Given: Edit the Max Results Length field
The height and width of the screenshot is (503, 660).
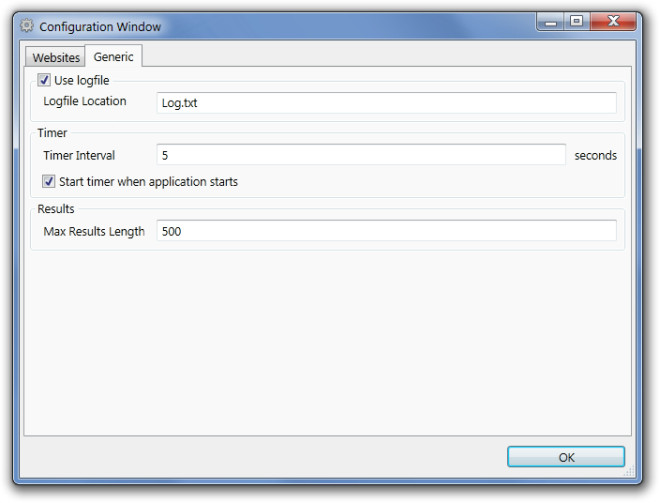Looking at the screenshot, I should [x=386, y=231].
